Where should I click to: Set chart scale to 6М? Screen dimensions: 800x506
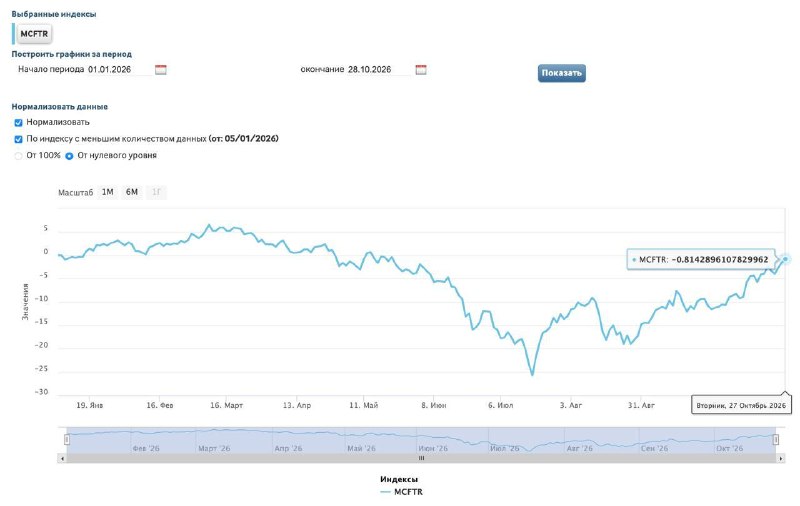[132, 192]
